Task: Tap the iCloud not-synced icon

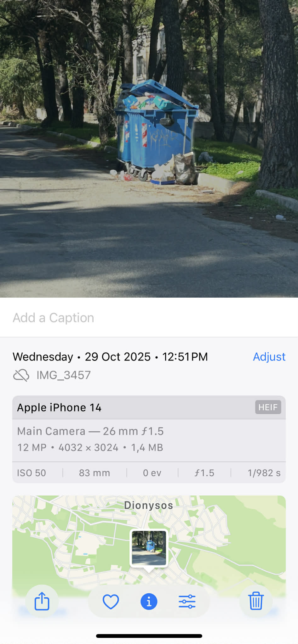Action: point(21,375)
